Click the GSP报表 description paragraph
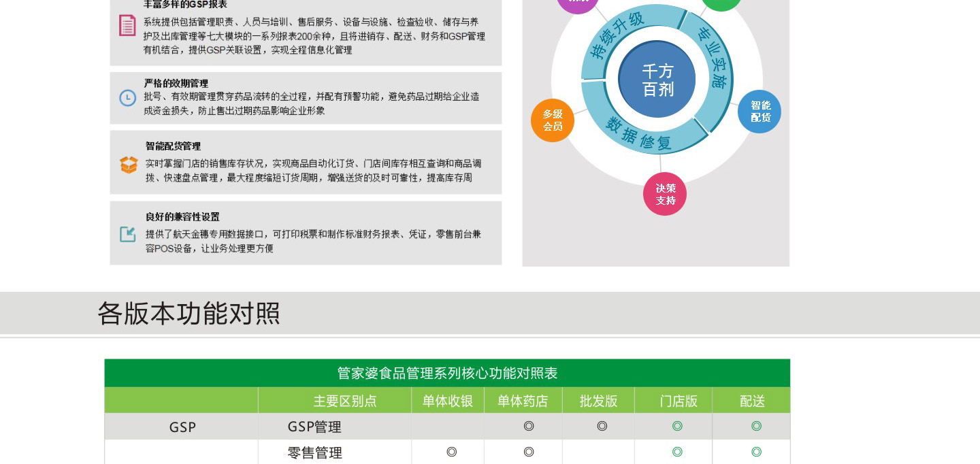This screenshot has width=980, height=464. click(x=314, y=36)
